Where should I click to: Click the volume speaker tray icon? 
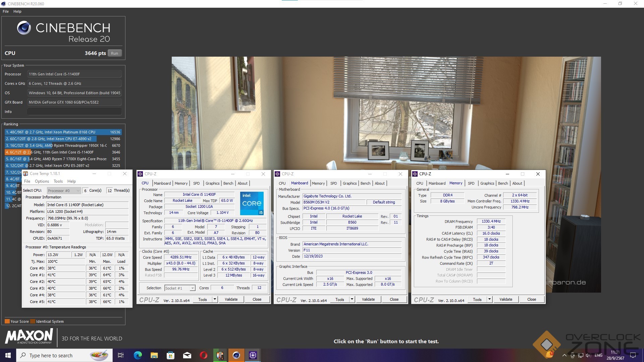[x=588, y=355]
